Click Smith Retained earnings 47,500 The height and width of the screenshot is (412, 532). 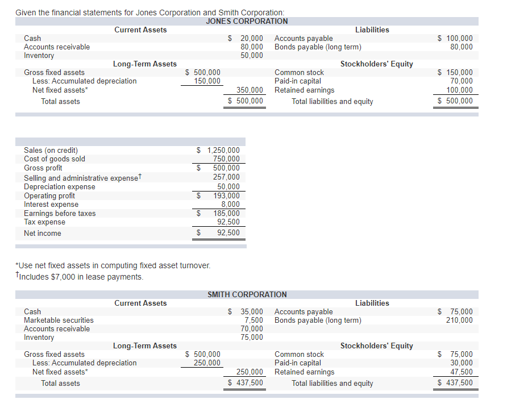click(462, 372)
